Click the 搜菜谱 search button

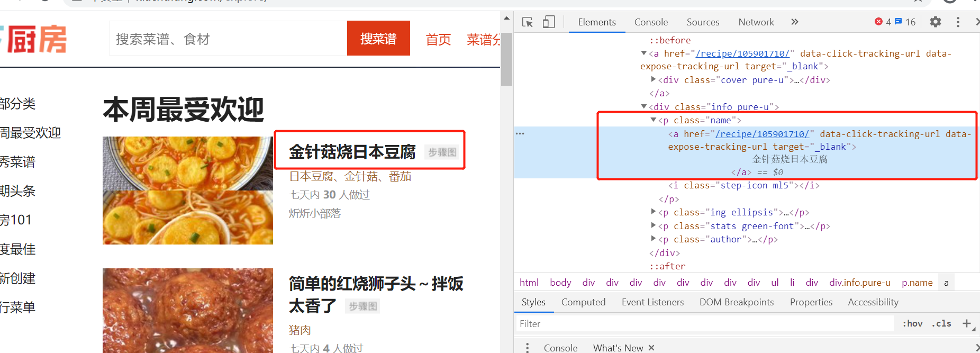378,38
